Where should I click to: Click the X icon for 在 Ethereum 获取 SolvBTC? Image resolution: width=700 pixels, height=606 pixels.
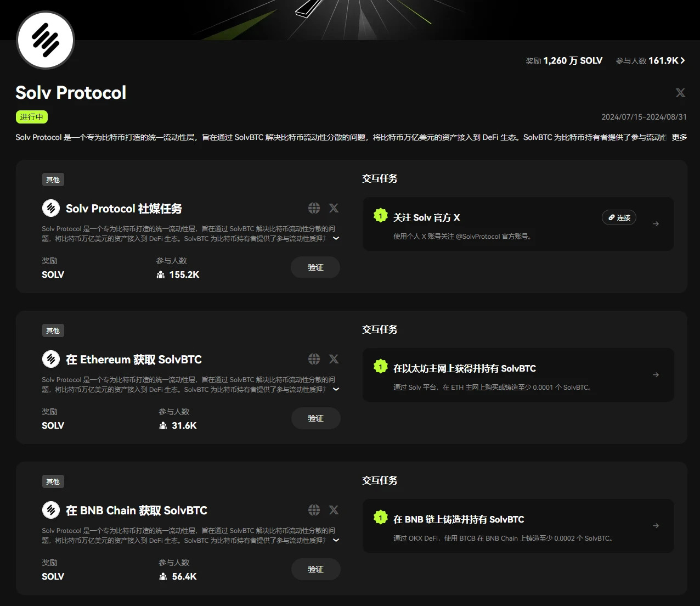click(334, 359)
